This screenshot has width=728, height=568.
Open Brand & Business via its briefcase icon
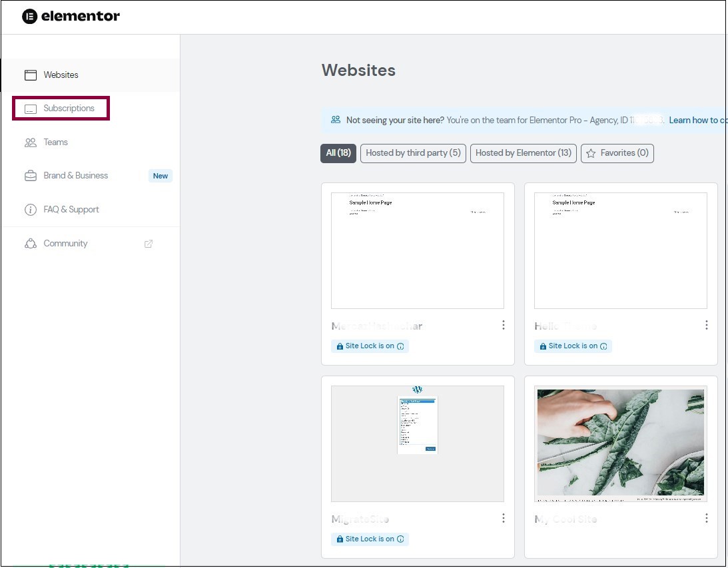31,175
